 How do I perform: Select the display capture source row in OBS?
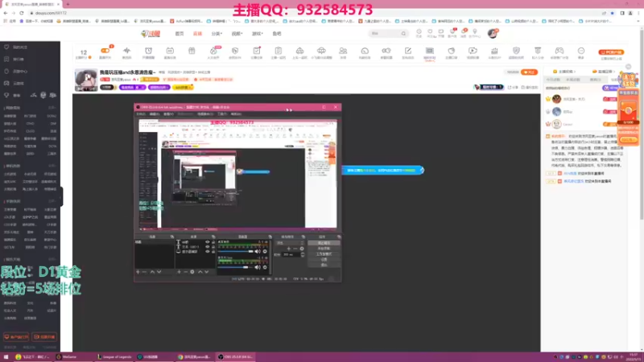point(196,251)
